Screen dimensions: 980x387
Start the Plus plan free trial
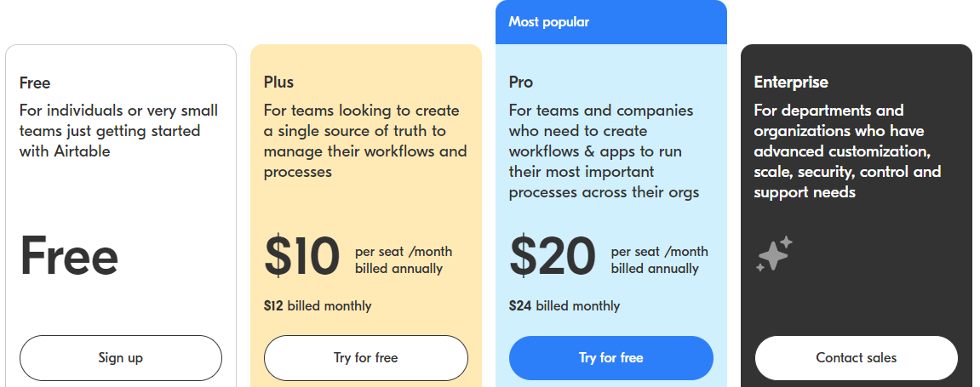click(365, 358)
